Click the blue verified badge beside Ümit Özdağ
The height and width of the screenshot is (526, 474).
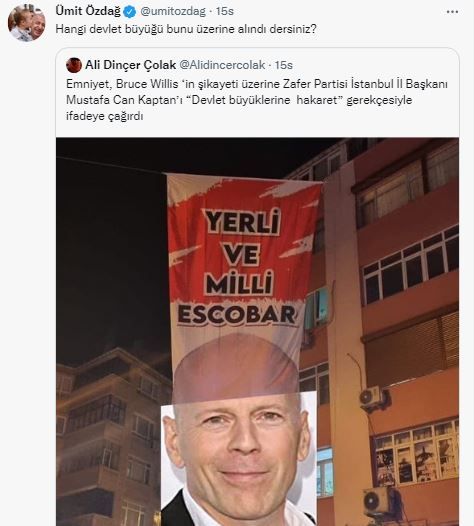pos(129,12)
